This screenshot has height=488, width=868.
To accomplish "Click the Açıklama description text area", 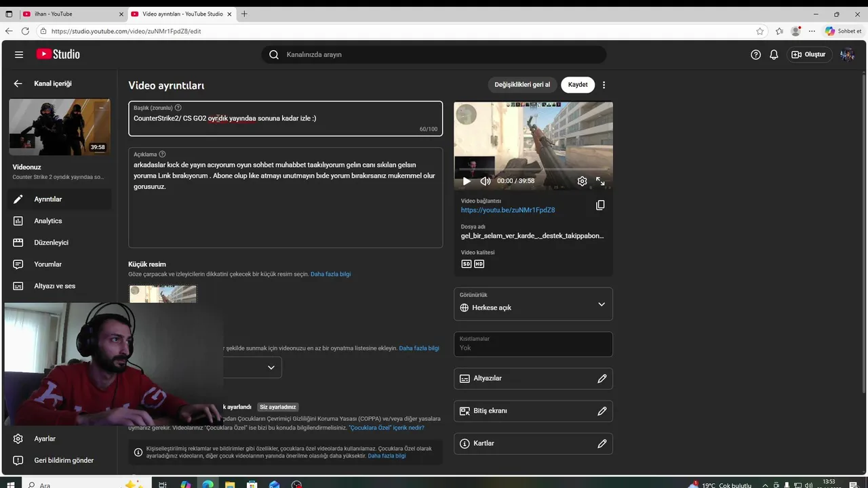I will pos(285,198).
